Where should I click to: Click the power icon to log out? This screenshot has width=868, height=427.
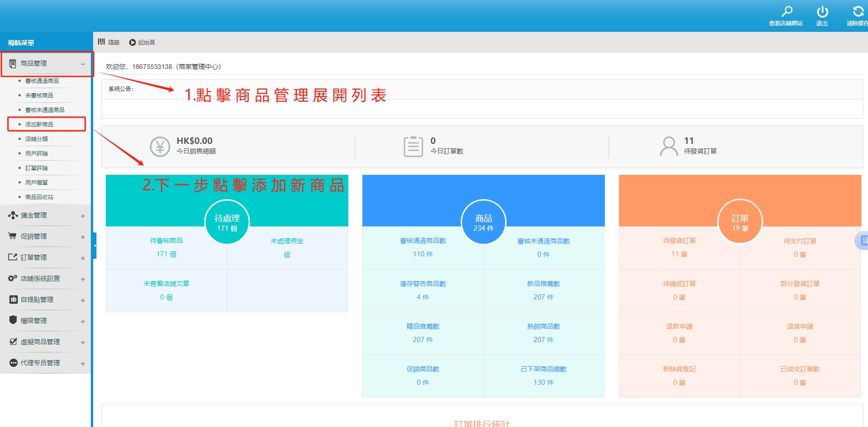(x=822, y=12)
